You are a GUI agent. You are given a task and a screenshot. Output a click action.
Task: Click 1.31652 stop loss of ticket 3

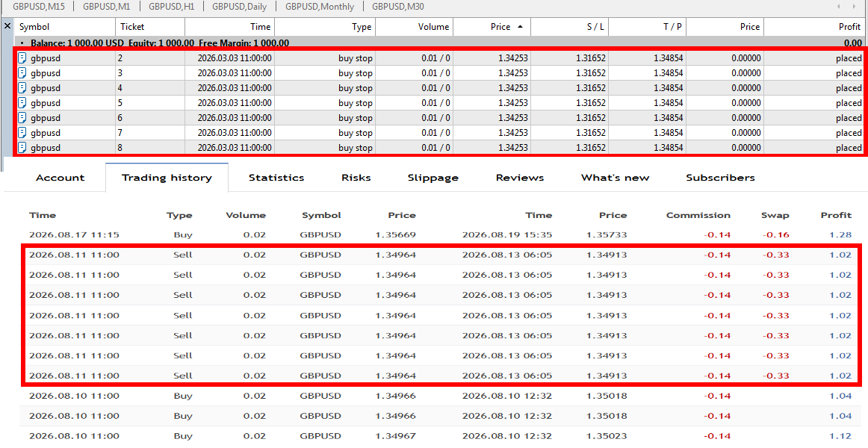click(x=591, y=73)
